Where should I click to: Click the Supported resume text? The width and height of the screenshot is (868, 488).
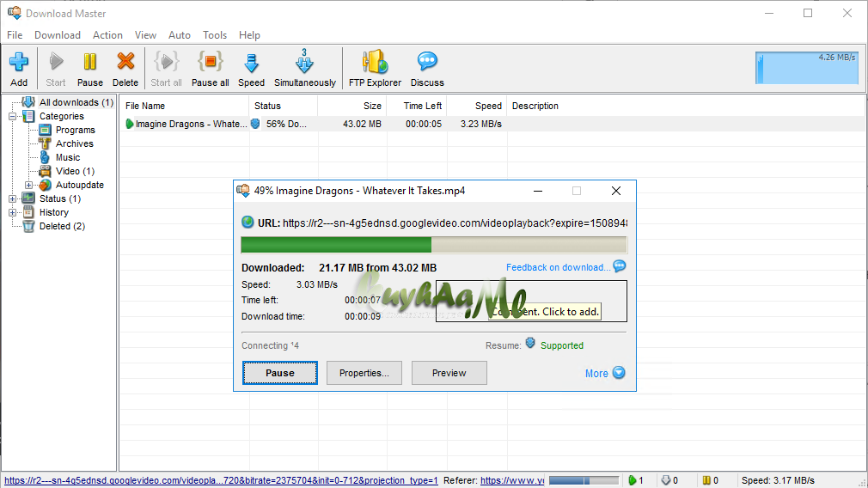click(562, 345)
